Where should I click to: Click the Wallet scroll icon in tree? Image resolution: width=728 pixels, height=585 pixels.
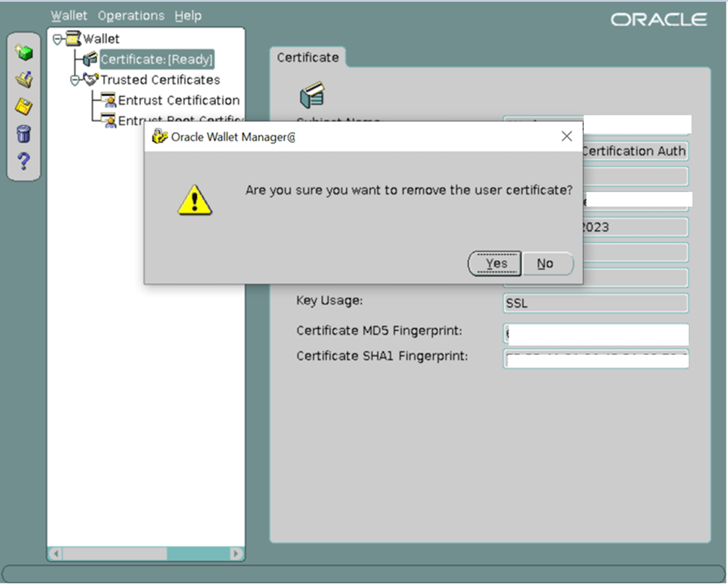(72, 39)
